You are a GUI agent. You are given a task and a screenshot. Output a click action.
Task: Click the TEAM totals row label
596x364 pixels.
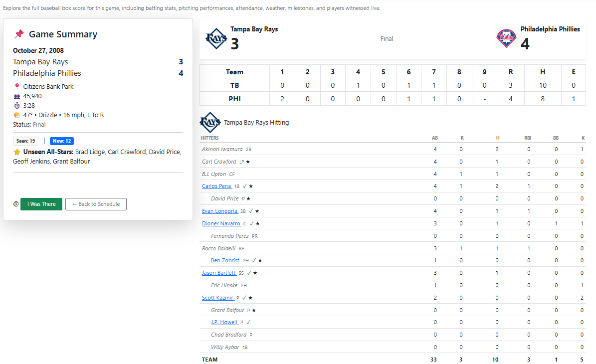point(210,360)
